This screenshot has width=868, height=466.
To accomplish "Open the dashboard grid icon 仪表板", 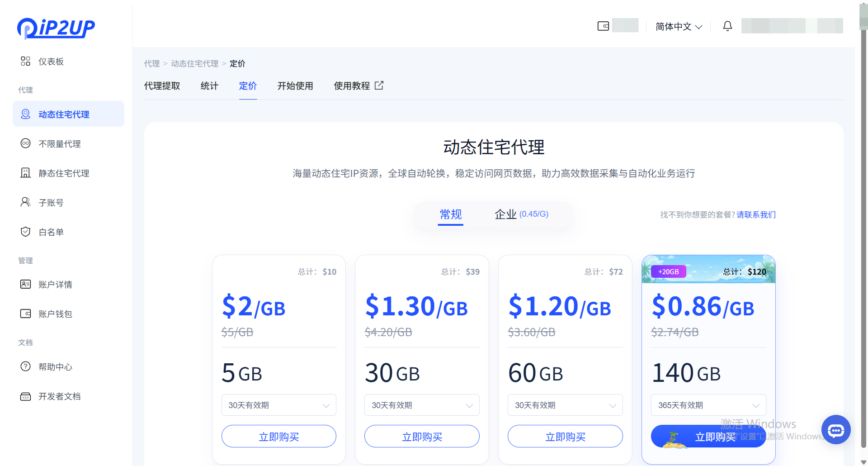I will point(26,61).
